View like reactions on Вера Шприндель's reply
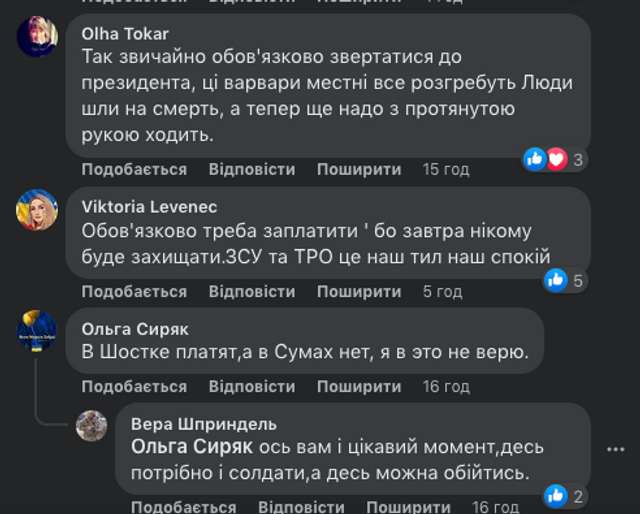The image size is (640, 514). point(565,494)
